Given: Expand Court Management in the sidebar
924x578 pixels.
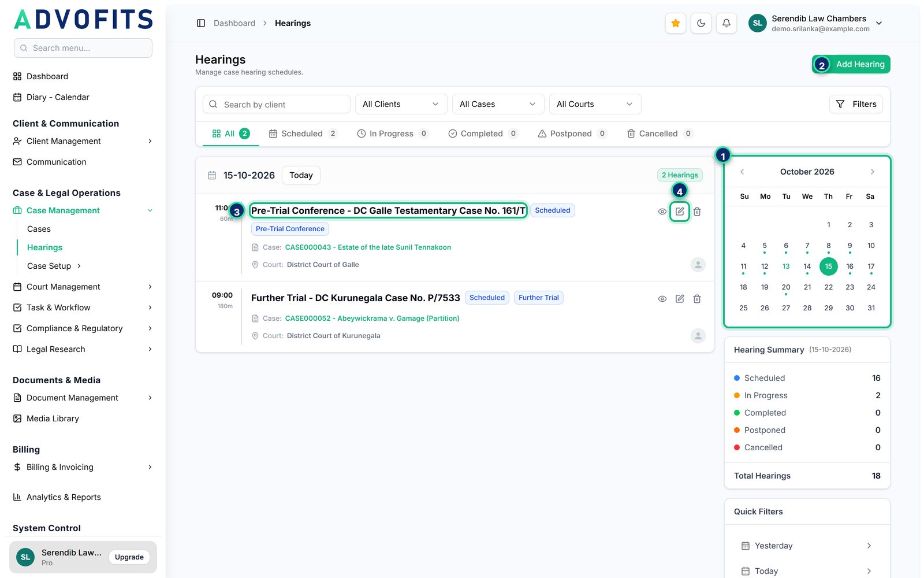Looking at the screenshot, I should click(83, 287).
